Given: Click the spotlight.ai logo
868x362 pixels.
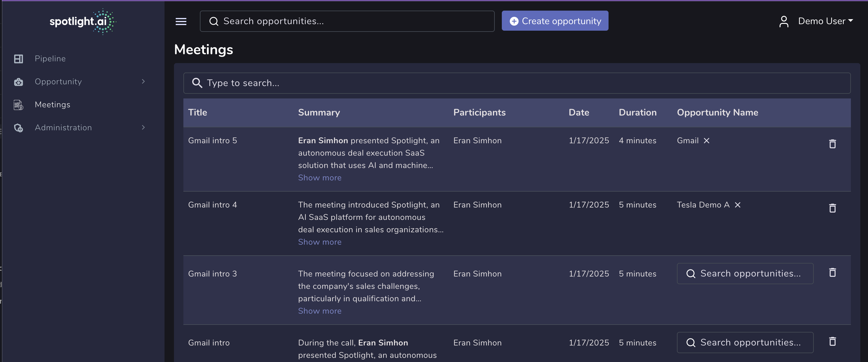Looking at the screenshot, I should click(x=83, y=22).
